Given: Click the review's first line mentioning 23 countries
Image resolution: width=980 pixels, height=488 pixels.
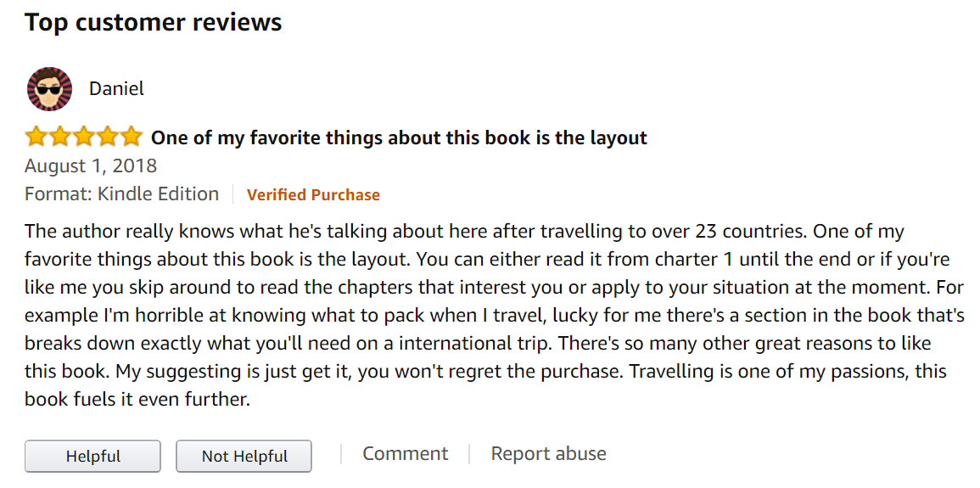Looking at the screenshot, I should click(x=464, y=233).
